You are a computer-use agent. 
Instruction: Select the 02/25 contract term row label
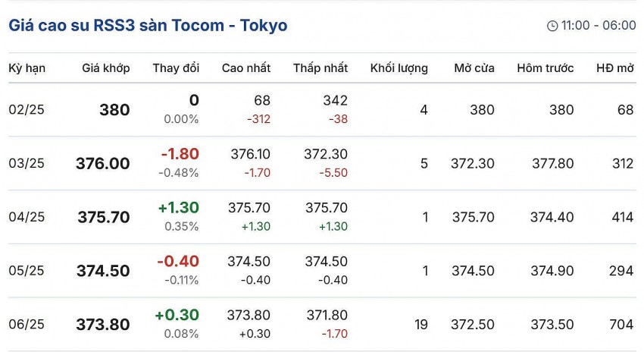pyautogui.click(x=27, y=110)
